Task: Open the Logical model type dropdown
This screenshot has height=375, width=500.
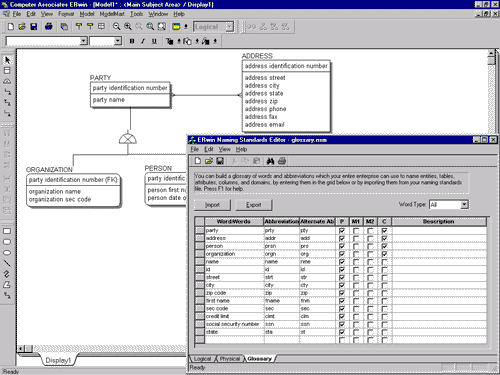Action: [x=229, y=27]
